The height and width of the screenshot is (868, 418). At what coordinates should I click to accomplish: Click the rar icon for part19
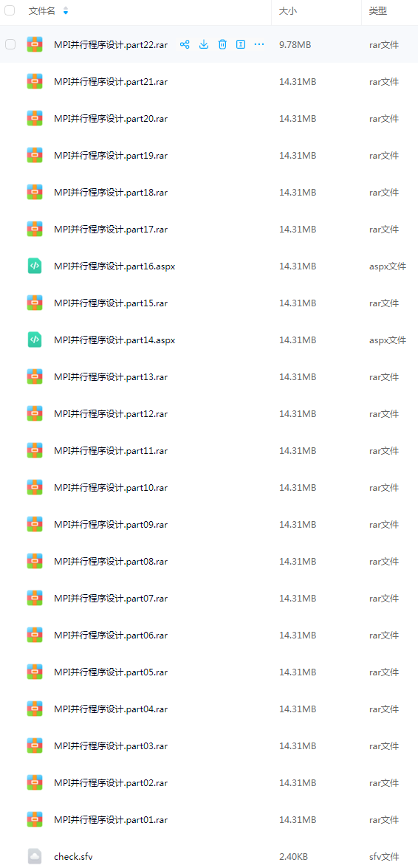pyautogui.click(x=34, y=155)
